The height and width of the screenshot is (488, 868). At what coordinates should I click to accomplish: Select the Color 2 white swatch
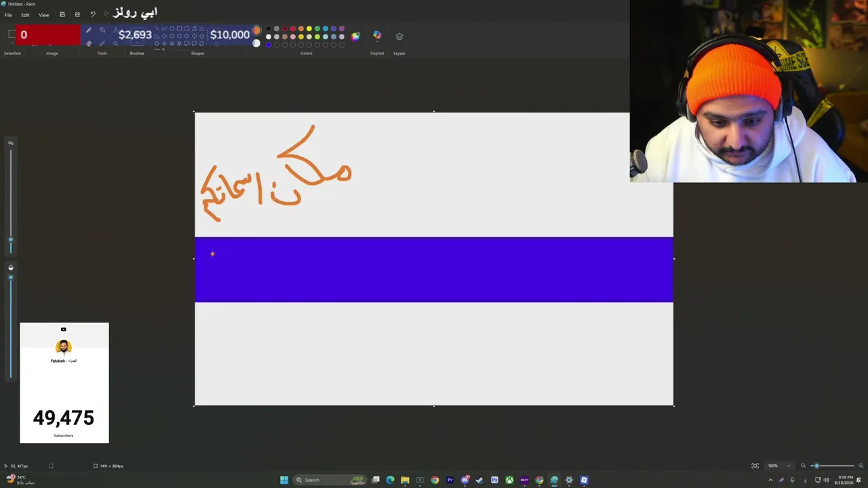[256, 43]
